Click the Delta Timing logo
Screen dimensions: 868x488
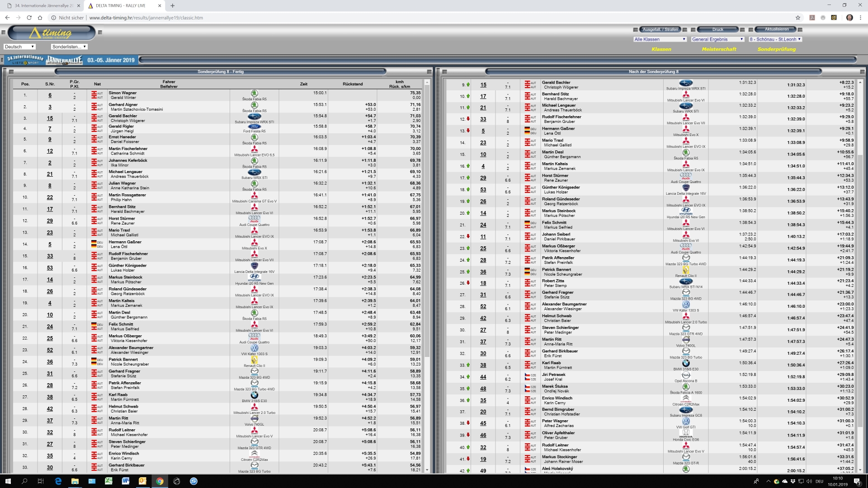pos(51,33)
